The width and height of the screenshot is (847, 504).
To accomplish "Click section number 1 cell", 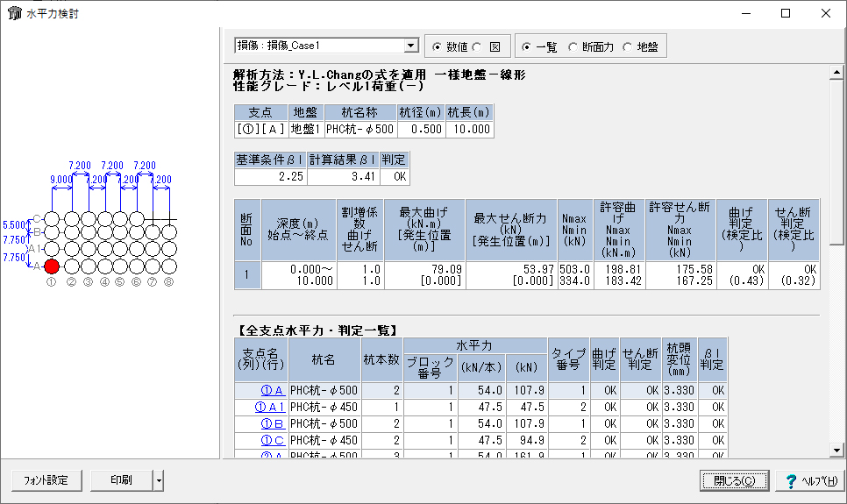I will point(247,275).
